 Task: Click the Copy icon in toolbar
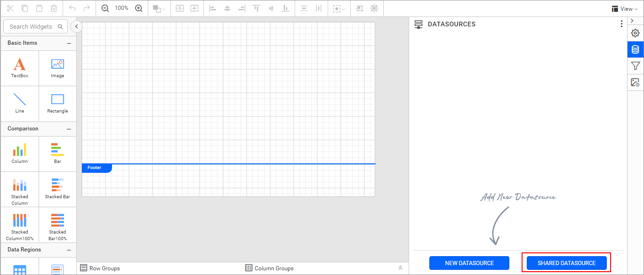(x=25, y=8)
